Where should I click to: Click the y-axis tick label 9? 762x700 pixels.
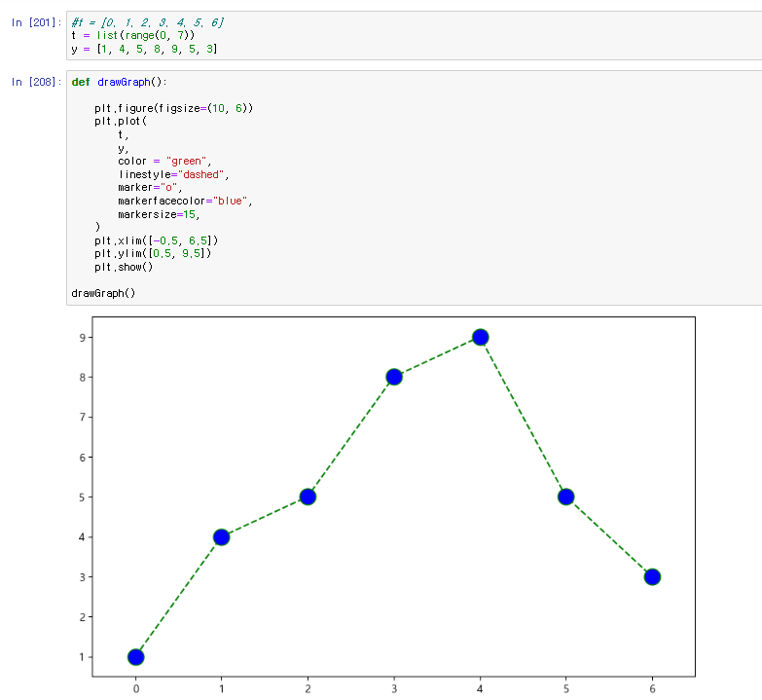click(x=82, y=338)
